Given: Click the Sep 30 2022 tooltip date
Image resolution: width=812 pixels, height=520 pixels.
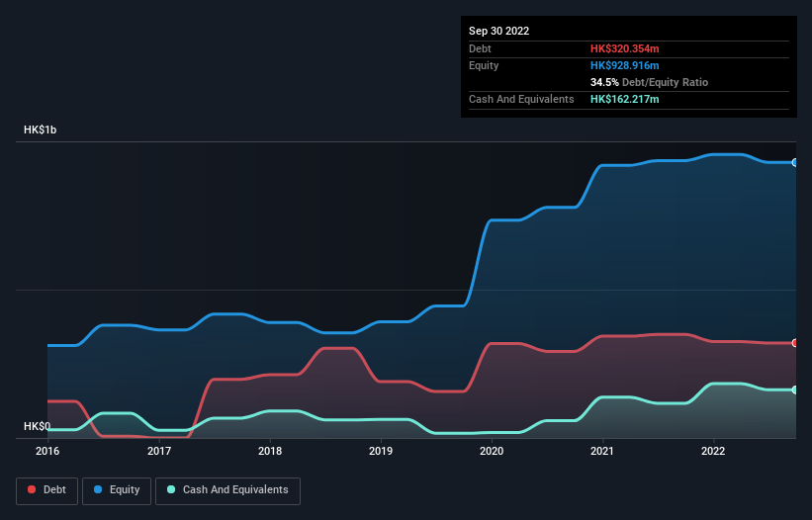Looking at the screenshot, I should coord(498,31).
